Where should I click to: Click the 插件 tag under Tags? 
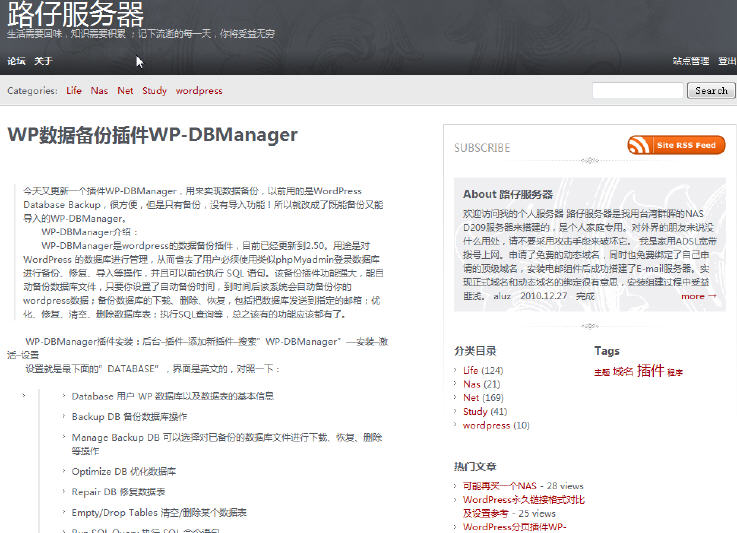(650, 370)
